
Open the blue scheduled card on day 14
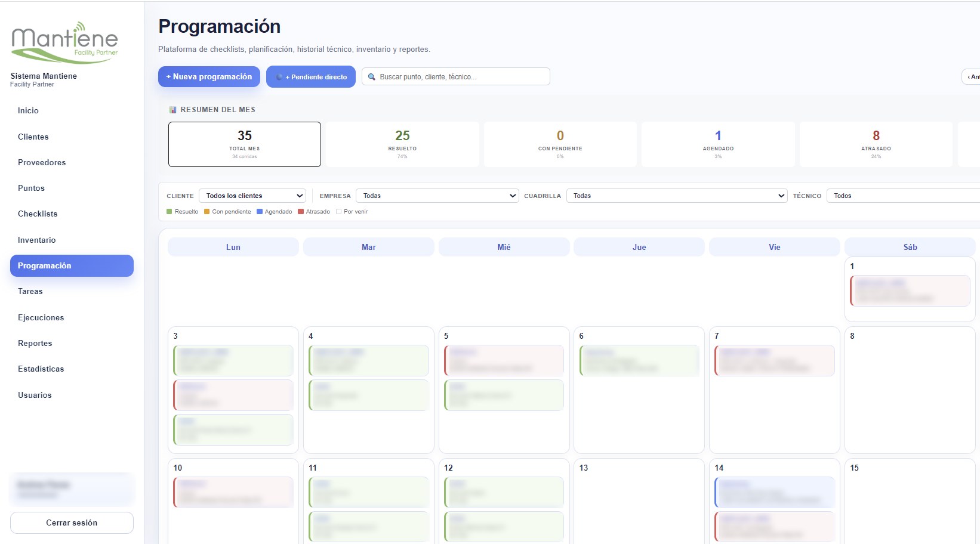775,492
